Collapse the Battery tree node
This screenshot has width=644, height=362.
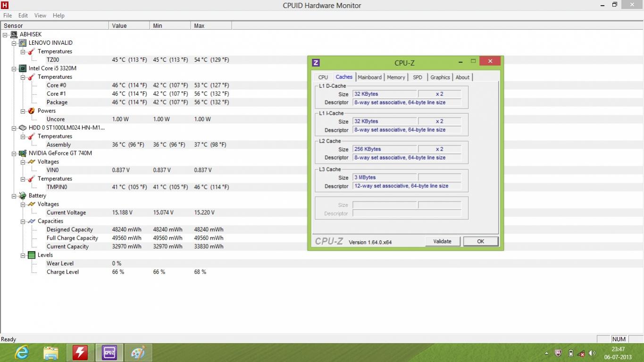[x=14, y=196]
